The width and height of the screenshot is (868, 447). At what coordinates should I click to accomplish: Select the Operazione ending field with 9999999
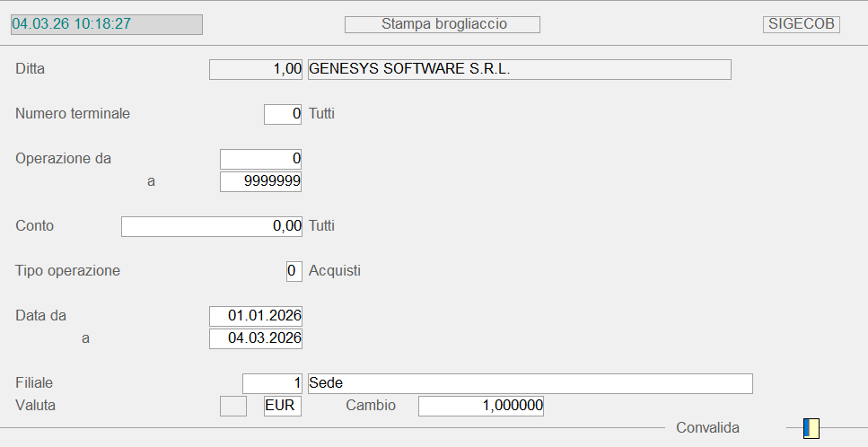point(260,181)
